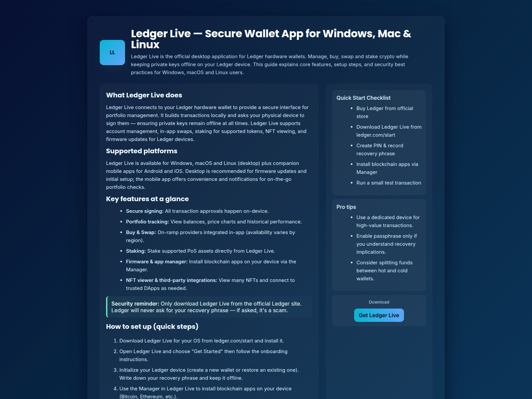Click the main Ledger Live page title

tap(271, 39)
